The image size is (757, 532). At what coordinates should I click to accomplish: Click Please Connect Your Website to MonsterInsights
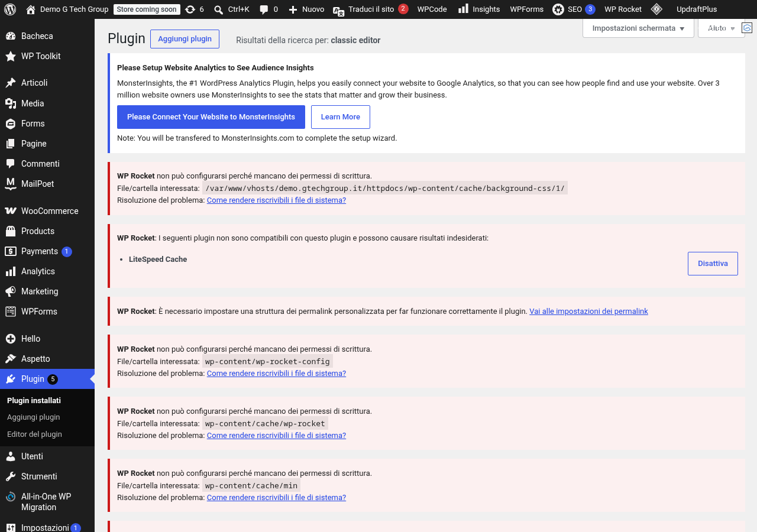(211, 117)
